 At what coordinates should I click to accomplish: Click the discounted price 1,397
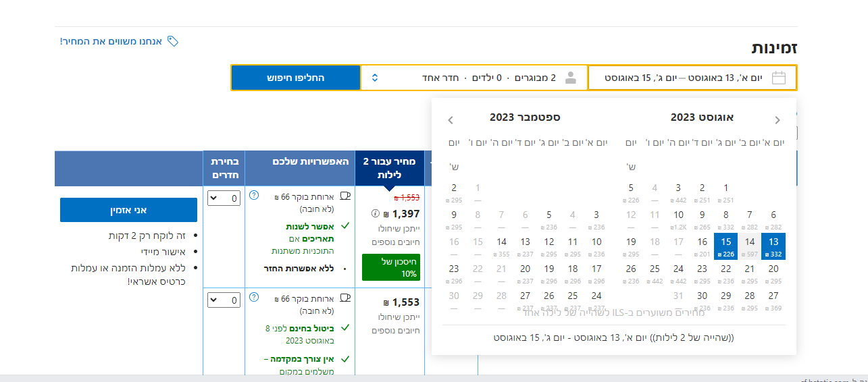click(x=401, y=213)
